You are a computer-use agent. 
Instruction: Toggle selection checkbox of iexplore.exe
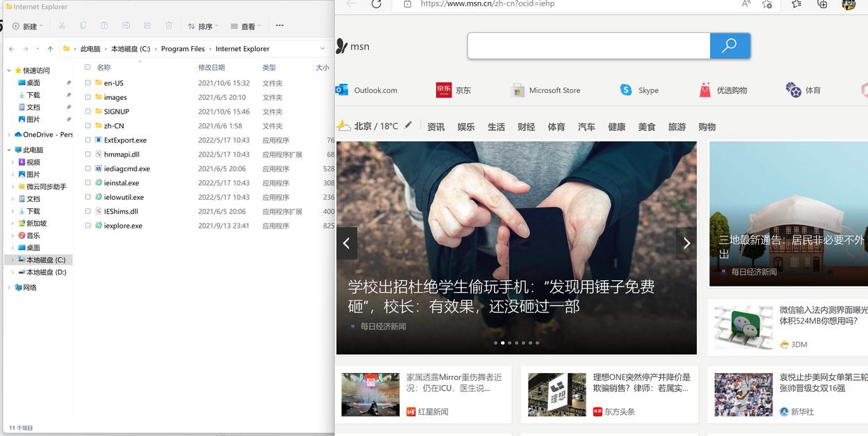point(88,226)
